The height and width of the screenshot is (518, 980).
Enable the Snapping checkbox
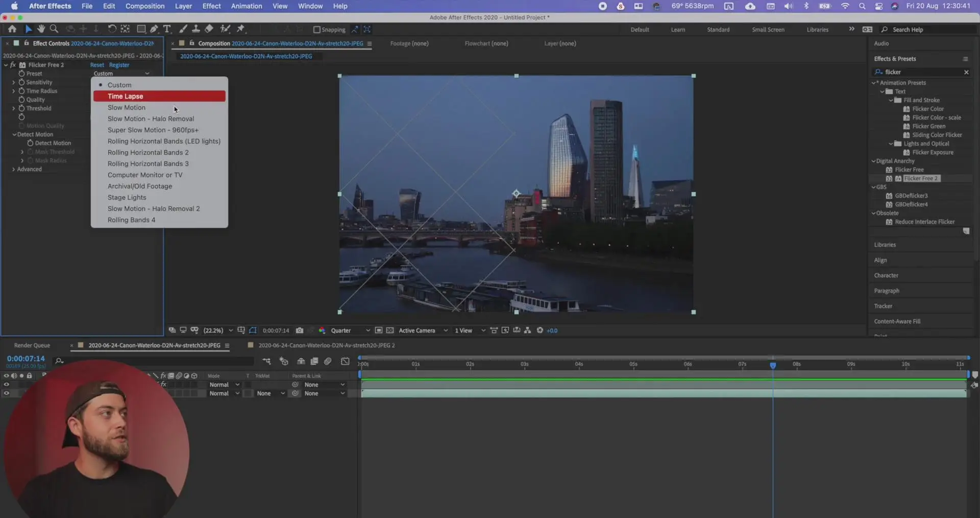[x=316, y=30]
